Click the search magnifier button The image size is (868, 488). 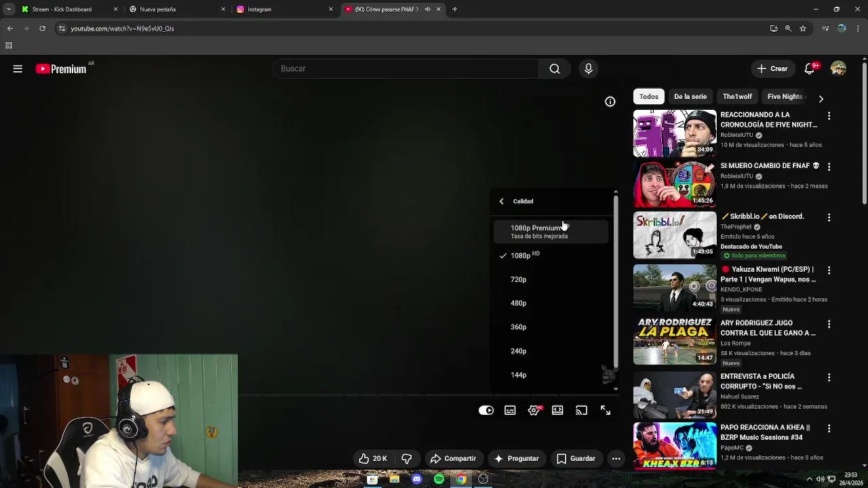click(555, 68)
